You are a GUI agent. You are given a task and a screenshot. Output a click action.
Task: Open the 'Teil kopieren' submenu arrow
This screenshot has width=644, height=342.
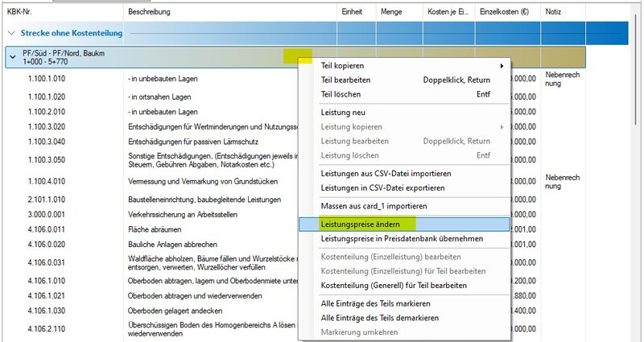coord(502,65)
